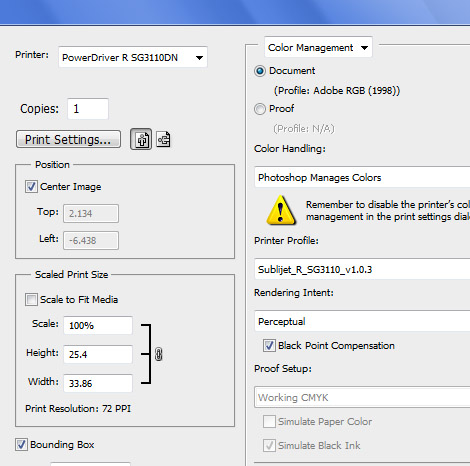Click the Height value field
Image resolution: width=470 pixels, height=466 pixels.
[98, 354]
